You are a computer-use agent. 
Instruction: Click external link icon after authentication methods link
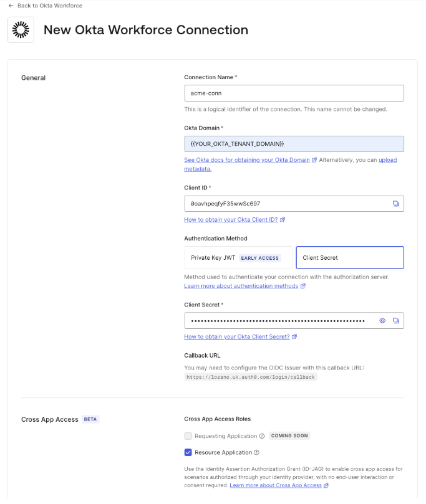(303, 286)
